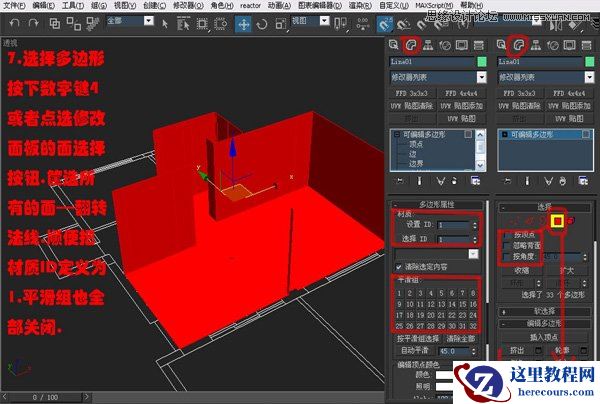The image size is (600, 404).
Task: Toggle smoothing group 5 button
Action: tap(441, 293)
